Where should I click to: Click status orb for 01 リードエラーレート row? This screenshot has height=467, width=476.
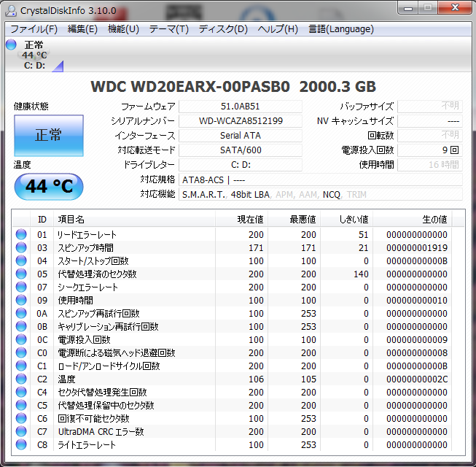[x=21, y=234]
